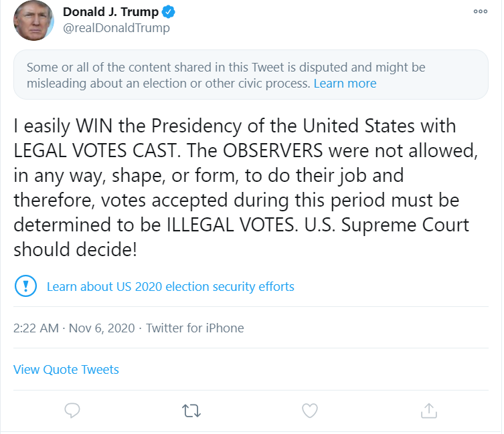The width and height of the screenshot is (504, 434).
Task: Open Donald J. Trump's profile picture
Action: (x=33, y=20)
